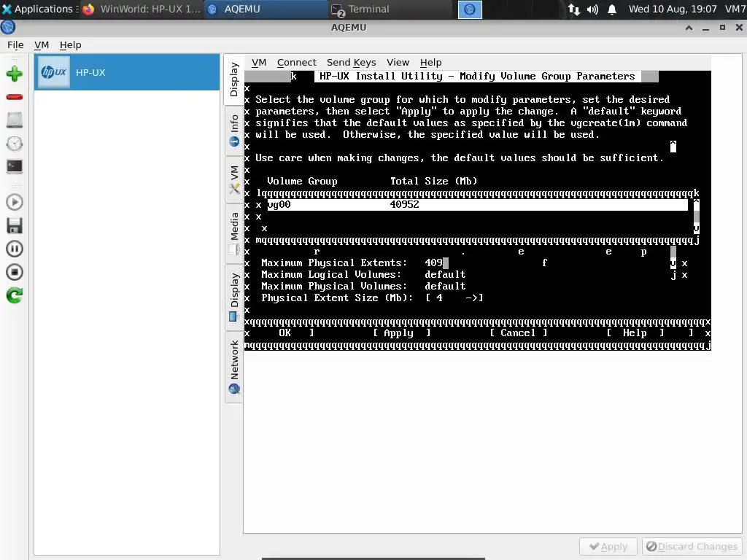Reset the VM with green reload icon
Screen dimensions: 747x560
pyautogui.click(x=15, y=295)
